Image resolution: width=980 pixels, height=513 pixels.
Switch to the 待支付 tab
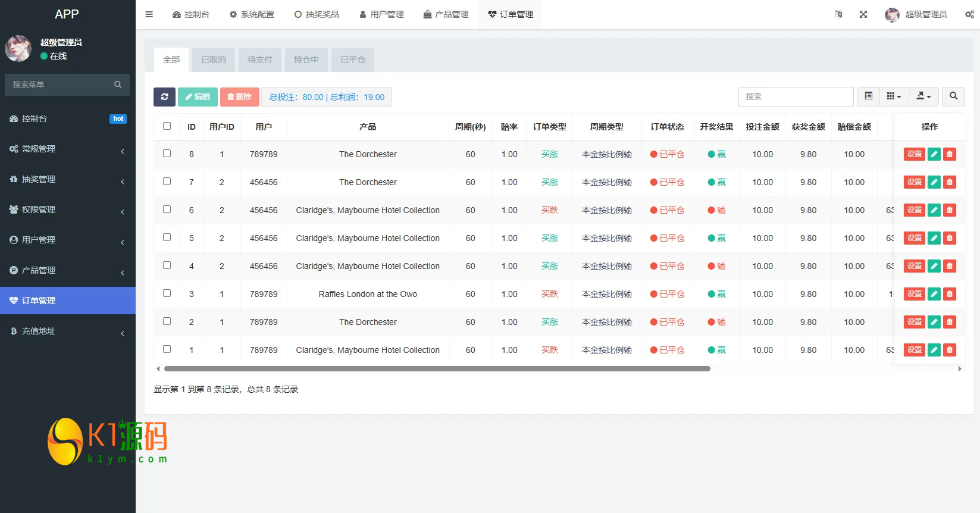[260, 60]
